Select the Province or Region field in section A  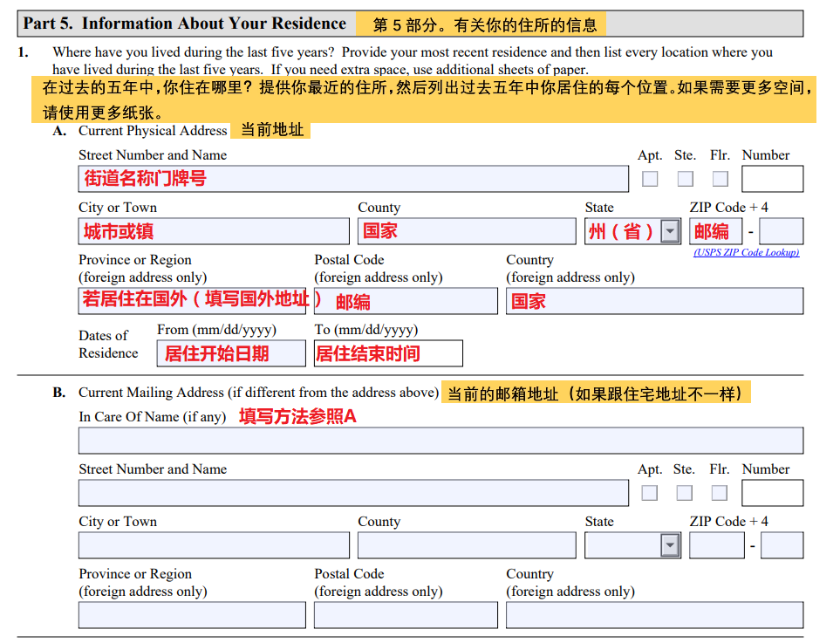coord(192,301)
